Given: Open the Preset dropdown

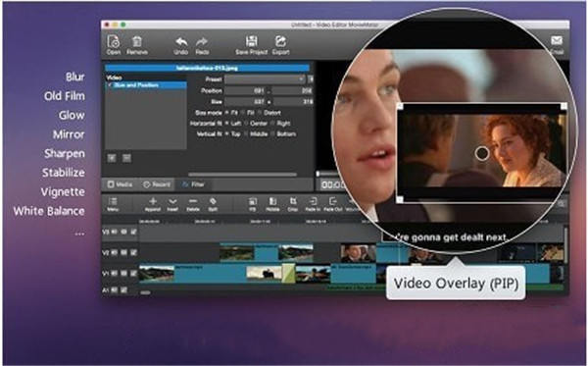Looking at the screenshot, I should point(265,79).
